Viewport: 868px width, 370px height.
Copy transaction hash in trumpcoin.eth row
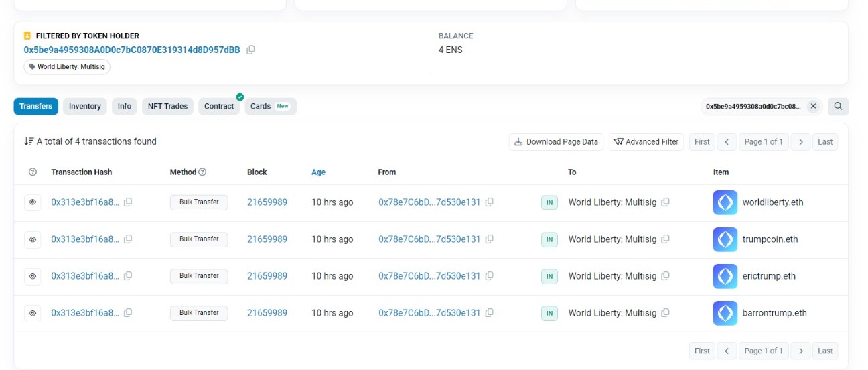pos(128,239)
